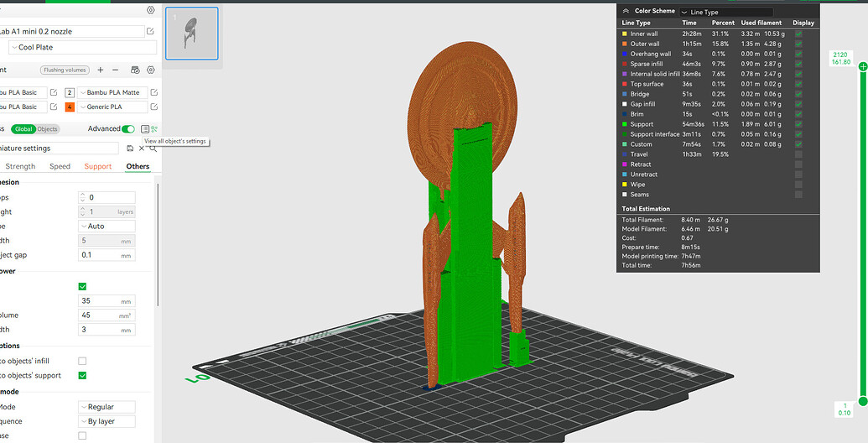Collapse the Color Scheme legend panel
Image resolution: width=868 pixels, height=443 pixels.
tap(626, 11)
